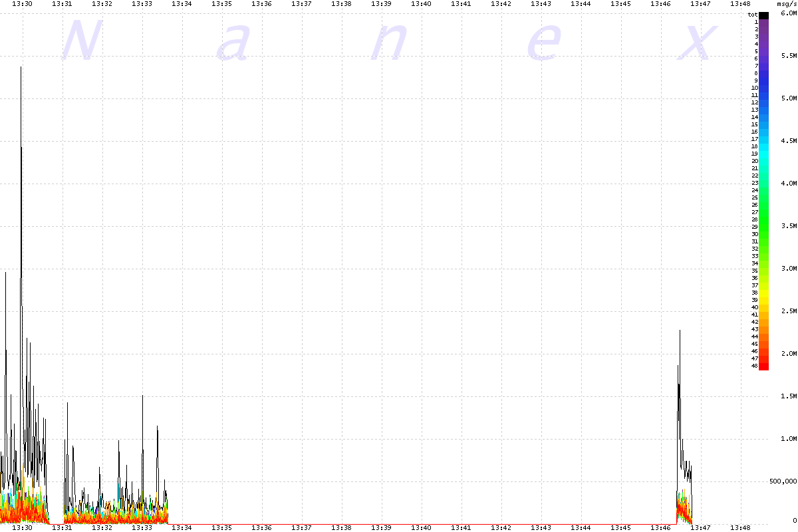This screenshot has height=532, width=798.
Task: Click the 'tot' legend label
Action: click(753, 15)
